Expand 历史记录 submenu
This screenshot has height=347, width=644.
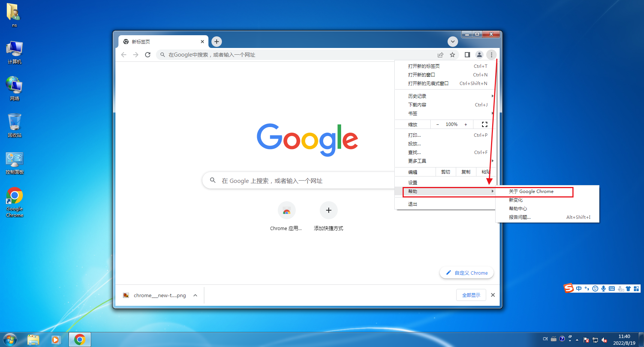click(x=445, y=96)
